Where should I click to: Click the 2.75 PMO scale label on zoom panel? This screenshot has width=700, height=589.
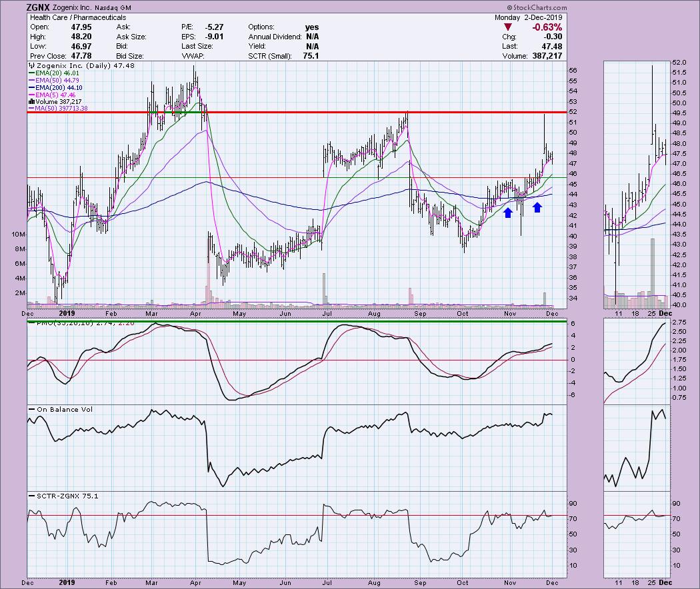click(679, 322)
